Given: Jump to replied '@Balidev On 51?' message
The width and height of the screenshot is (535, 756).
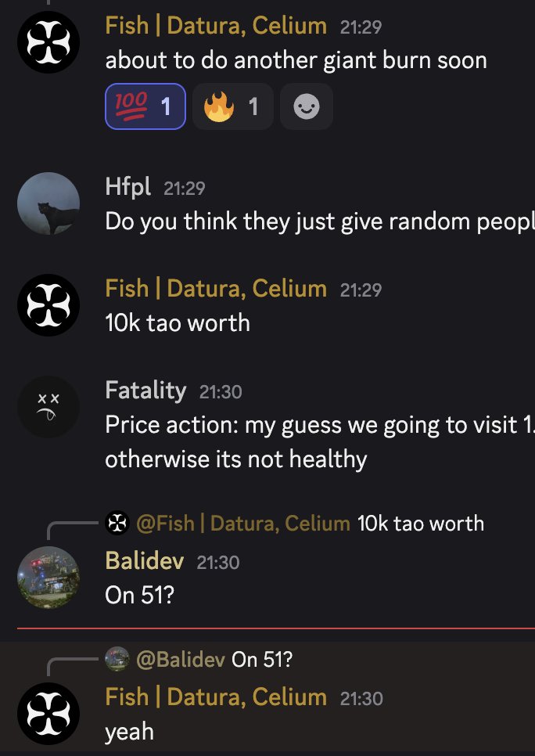Looking at the screenshot, I should (214, 660).
